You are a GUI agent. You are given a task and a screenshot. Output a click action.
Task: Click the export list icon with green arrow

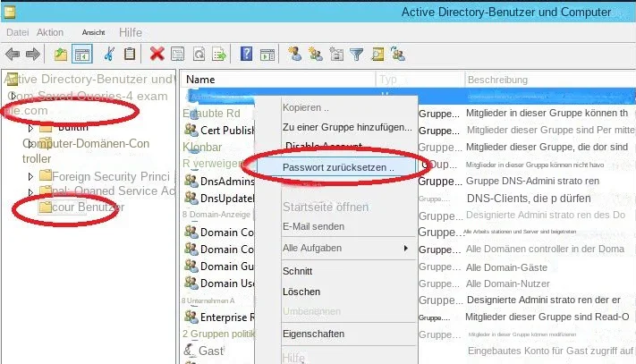pos(219,54)
